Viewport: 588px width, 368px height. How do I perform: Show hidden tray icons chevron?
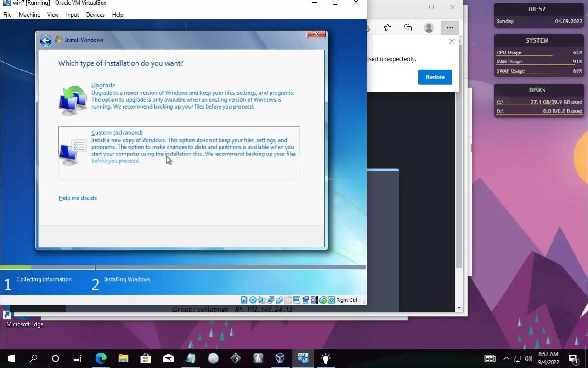[506, 358]
